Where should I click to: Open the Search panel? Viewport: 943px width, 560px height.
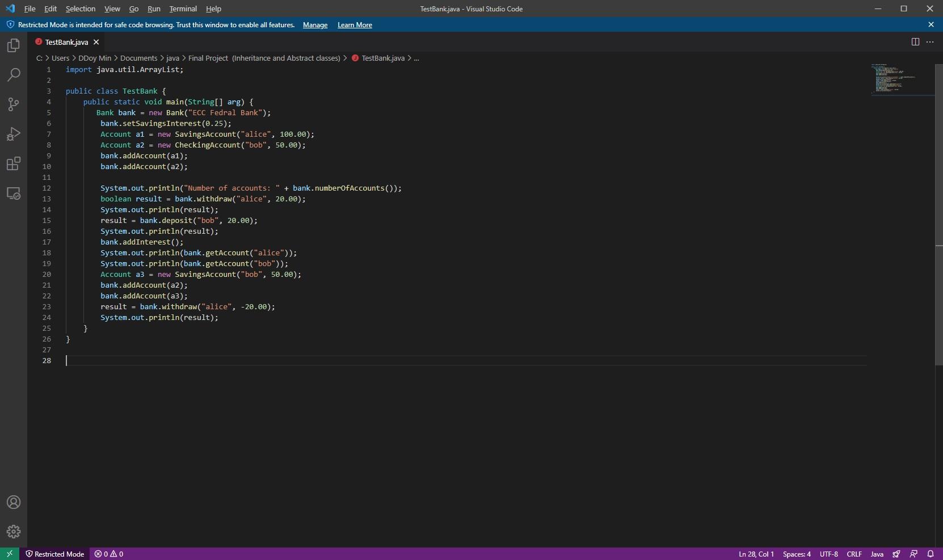(13, 75)
